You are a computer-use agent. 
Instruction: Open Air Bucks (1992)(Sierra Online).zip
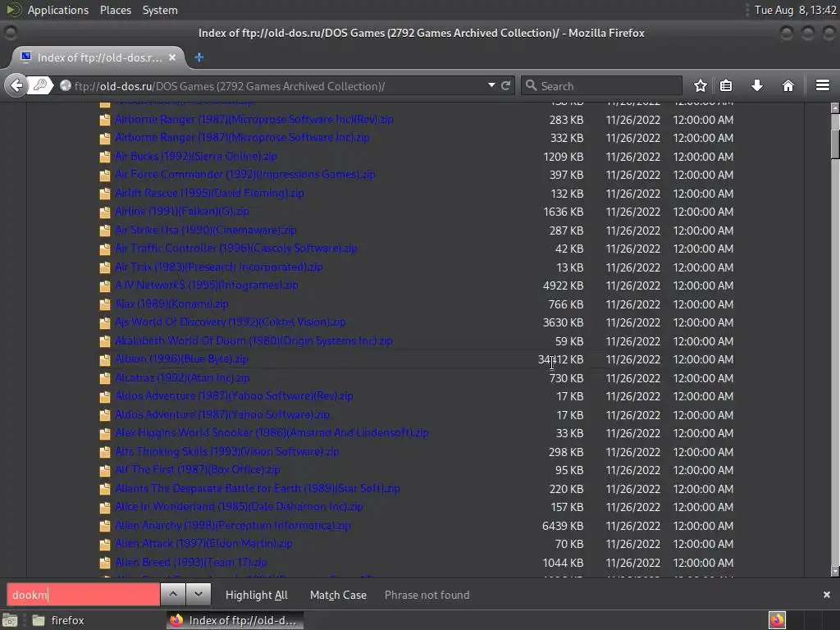click(x=195, y=157)
